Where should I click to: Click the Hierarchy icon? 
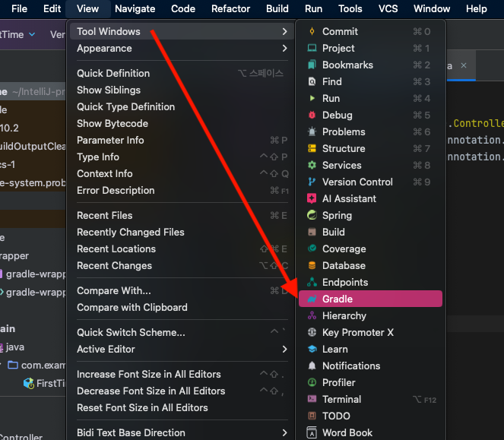(x=312, y=315)
